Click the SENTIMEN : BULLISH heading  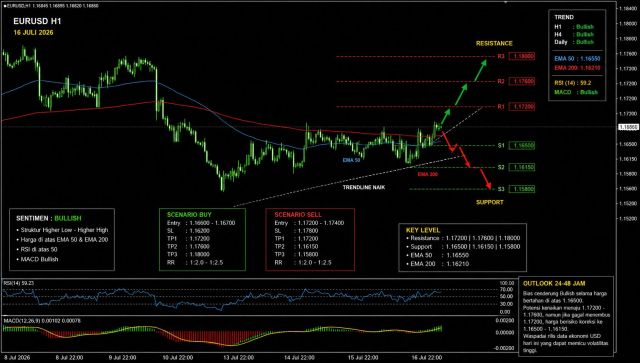point(49,218)
